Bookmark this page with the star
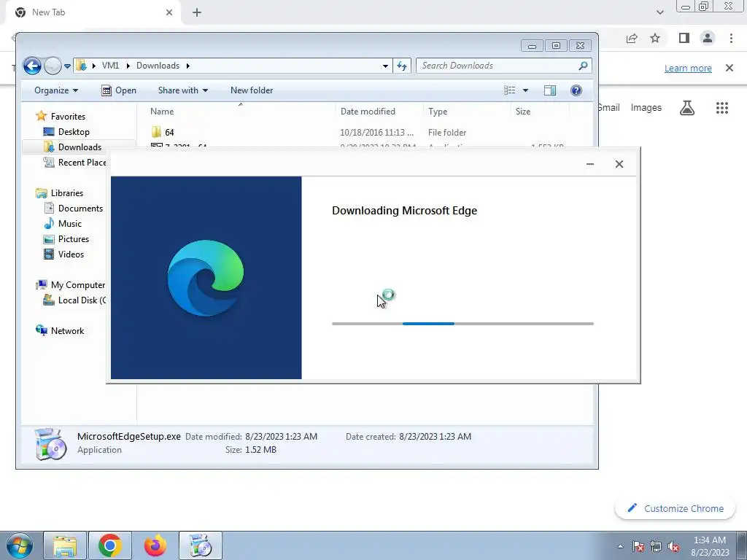Viewport: 747px width, 560px height. click(x=655, y=38)
